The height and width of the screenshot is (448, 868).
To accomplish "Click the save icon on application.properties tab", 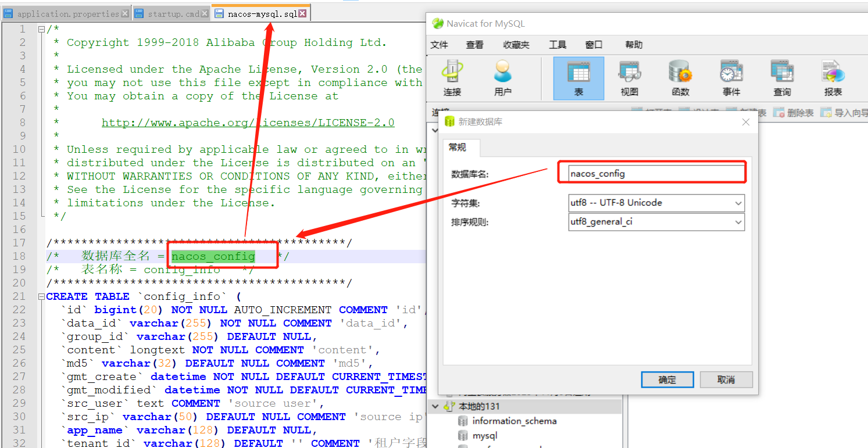I will pos(9,13).
